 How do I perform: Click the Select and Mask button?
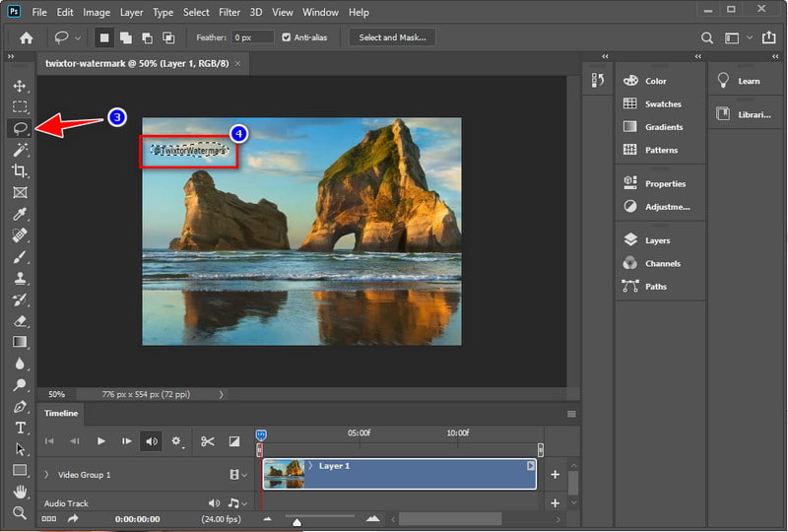point(392,37)
